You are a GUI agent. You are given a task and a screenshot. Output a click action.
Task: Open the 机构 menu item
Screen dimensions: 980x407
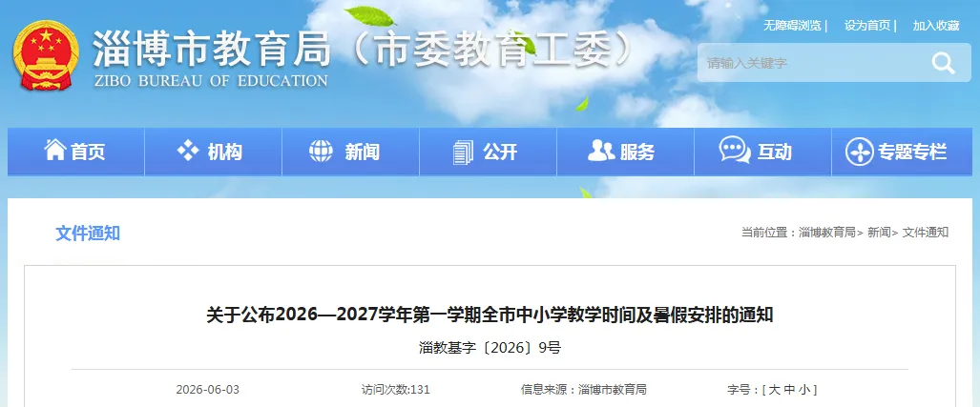click(213, 152)
